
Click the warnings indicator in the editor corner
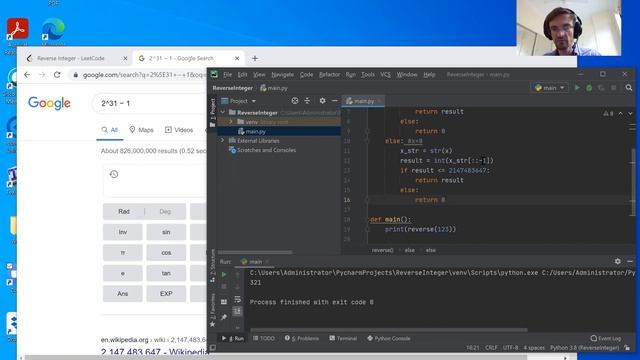pyautogui.click(x=608, y=113)
